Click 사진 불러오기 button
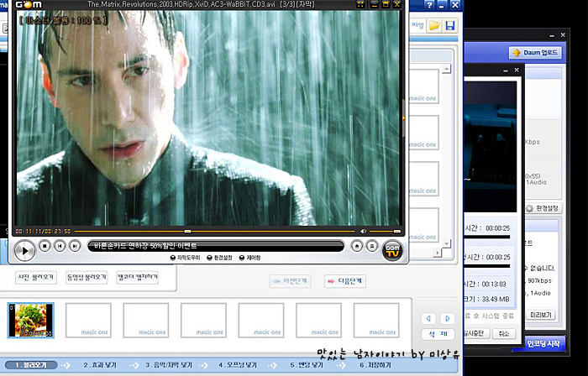588x376 pixels. tap(36, 278)
